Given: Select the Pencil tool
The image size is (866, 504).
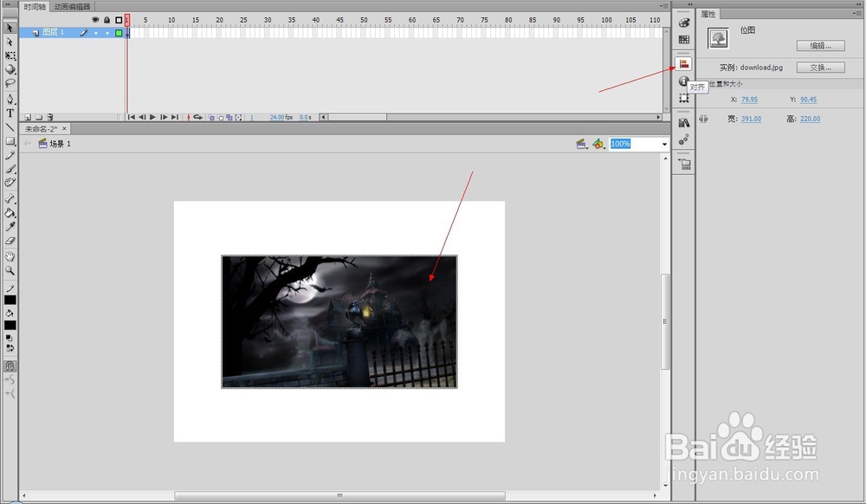Looking at the screenshot, I should point(10,155).
